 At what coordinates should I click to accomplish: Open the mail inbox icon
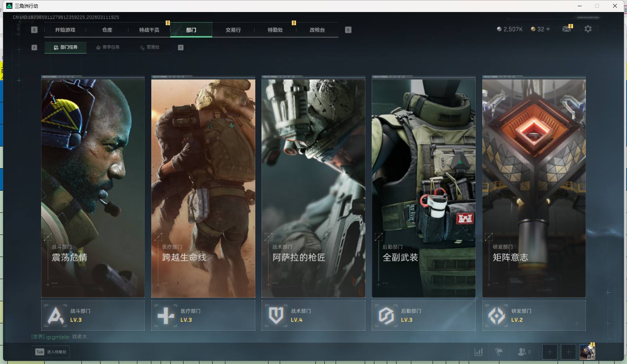pyautogui.click(x=566, y=29)
